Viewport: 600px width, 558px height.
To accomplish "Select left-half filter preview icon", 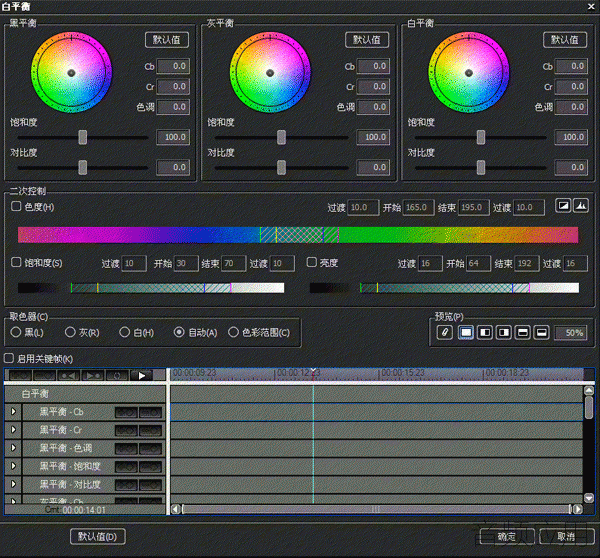I will (x=484, y=332).
